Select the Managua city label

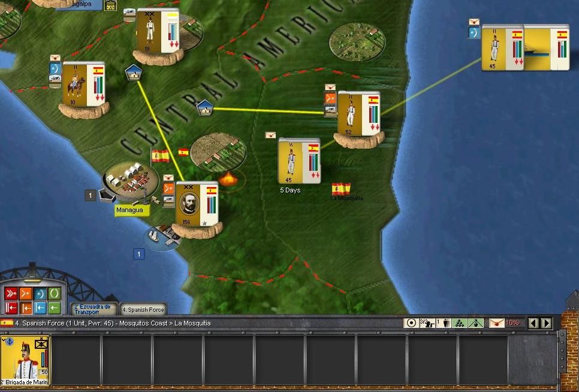point(131,210)
